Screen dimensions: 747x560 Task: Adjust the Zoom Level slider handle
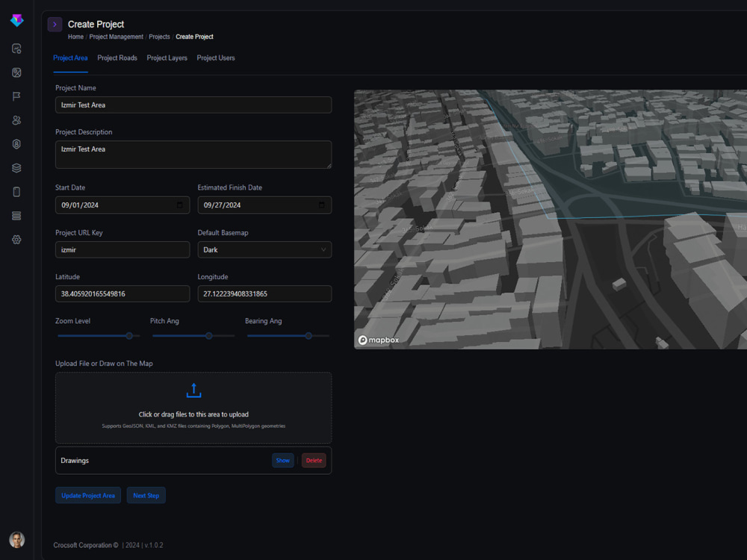click(129, 336)
